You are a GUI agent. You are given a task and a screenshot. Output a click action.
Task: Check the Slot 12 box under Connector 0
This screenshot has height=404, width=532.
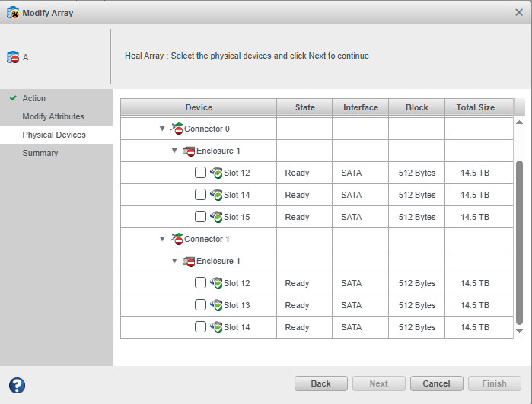pyautogui.click(x=200, y=173)
